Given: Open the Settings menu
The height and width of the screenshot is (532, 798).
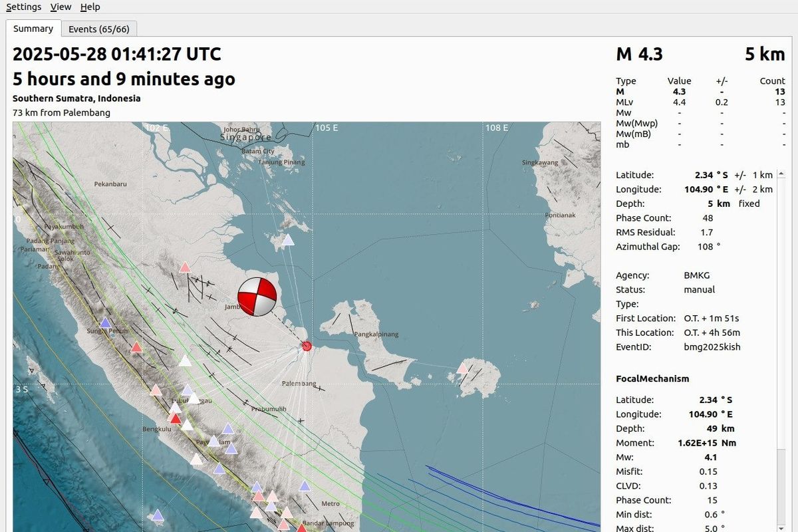Looking at the screenshot, I should (23, 7).
